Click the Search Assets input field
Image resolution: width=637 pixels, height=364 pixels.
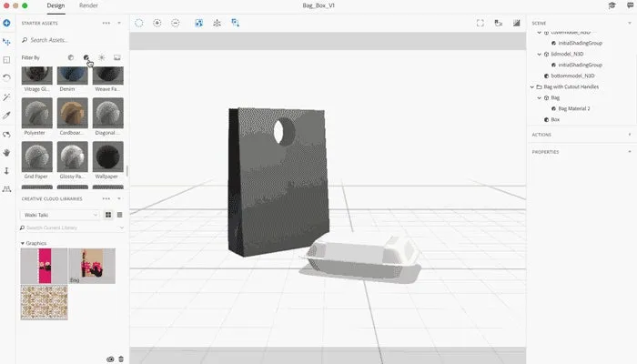coord(72,40)
